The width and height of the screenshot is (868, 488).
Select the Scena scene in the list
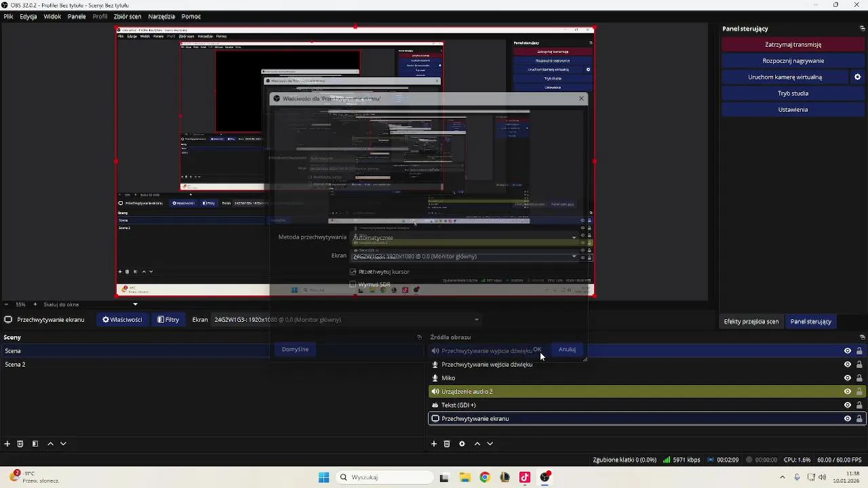213,351
